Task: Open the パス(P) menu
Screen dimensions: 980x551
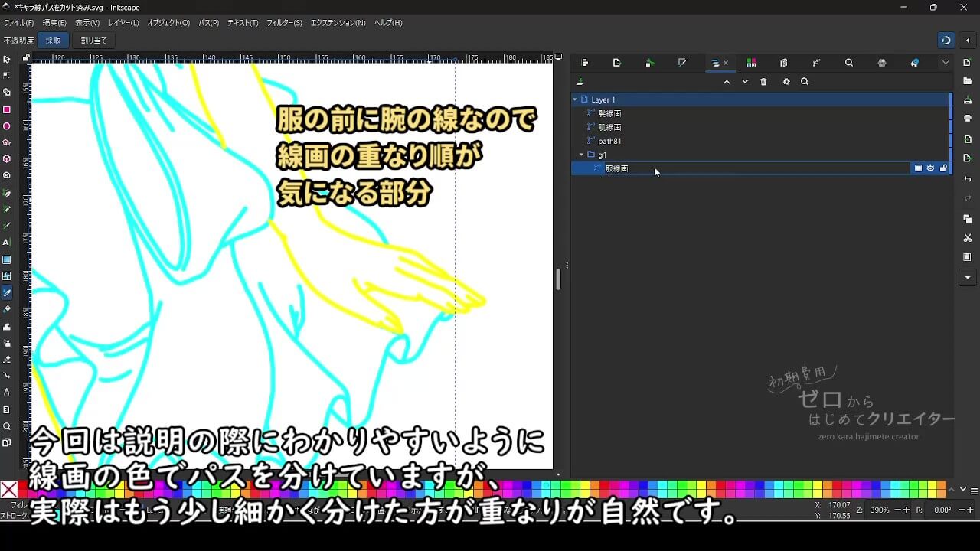Action: [x=209, y=23]
